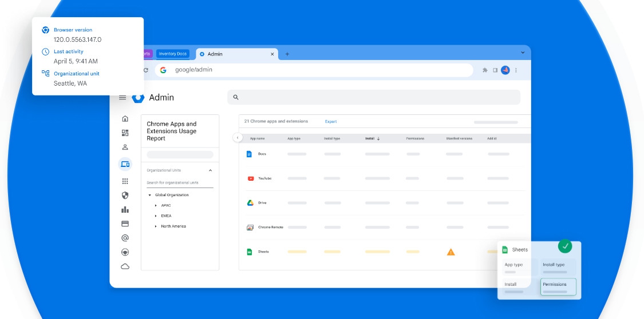Screen dimensions: 644x319
Task: Close the Admin tab
Action: click(x=272, y=54)
